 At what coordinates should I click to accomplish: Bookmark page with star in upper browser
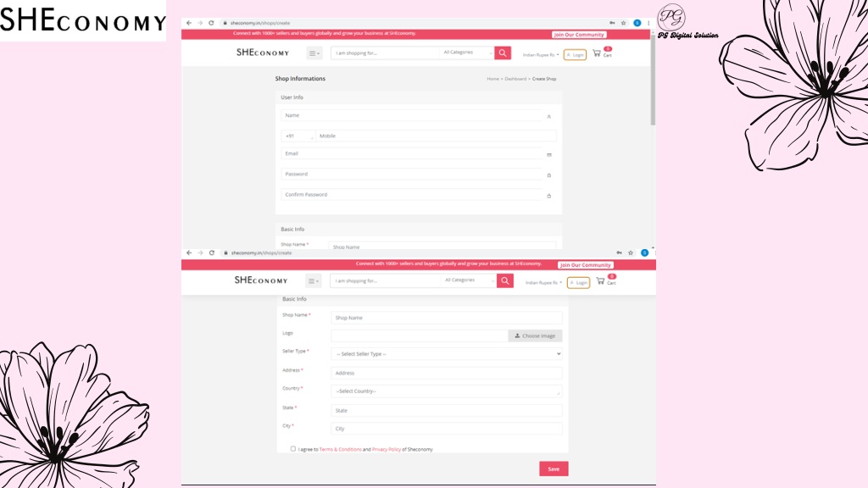click(623, 23)
